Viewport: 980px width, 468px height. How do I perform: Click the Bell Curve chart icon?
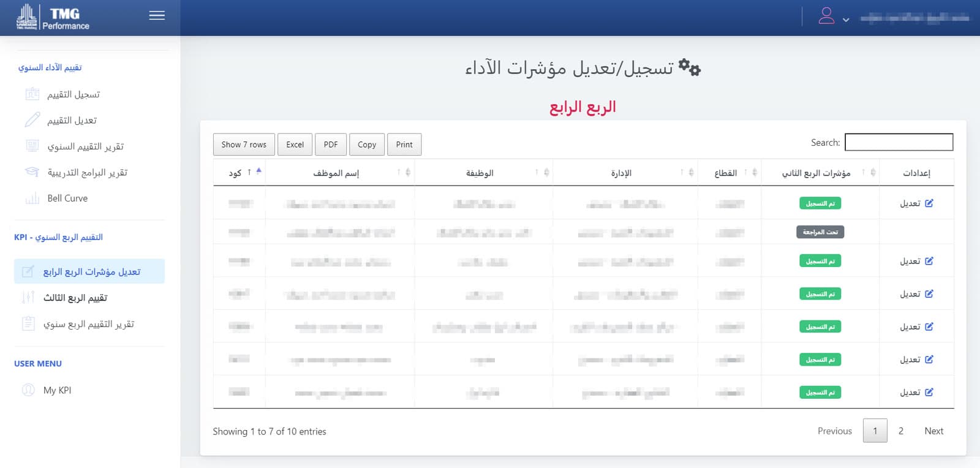tap(32, 198)
